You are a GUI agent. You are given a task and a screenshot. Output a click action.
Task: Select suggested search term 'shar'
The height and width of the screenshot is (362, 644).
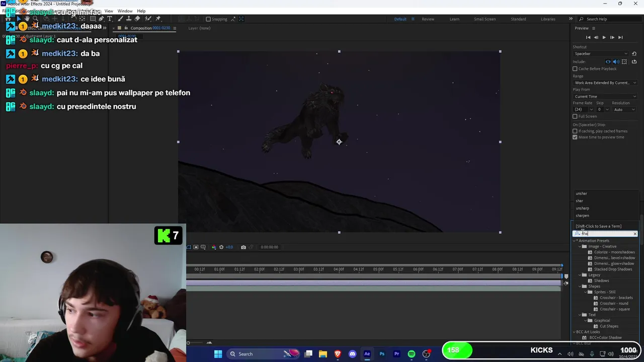point(579,201)
